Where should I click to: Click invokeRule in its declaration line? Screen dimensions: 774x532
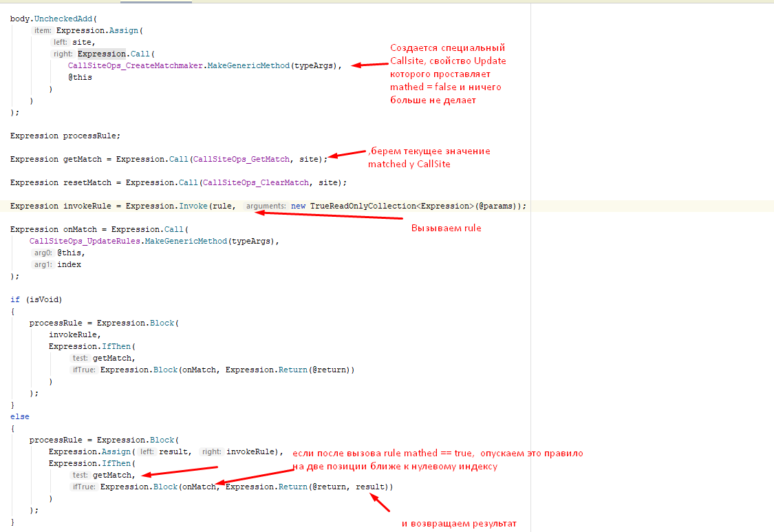coord(87,206)
